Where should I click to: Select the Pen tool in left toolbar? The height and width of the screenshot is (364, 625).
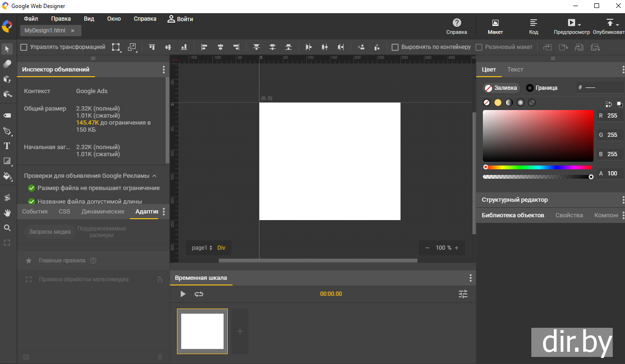pos(7,131)
